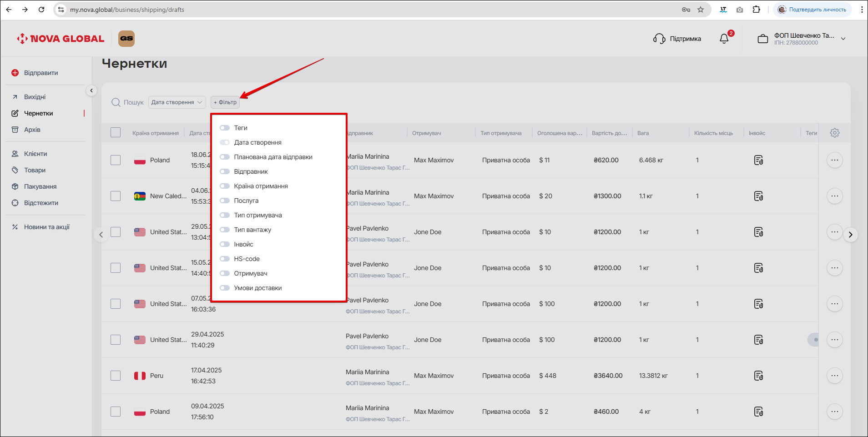
Task: Toggle Тип вантажу filter
Action: [225, 230]
